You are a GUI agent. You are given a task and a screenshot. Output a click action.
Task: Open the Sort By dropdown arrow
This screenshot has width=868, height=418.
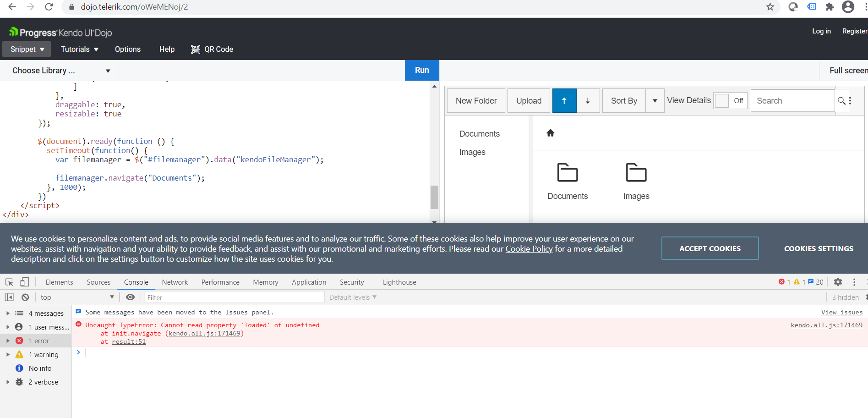pyautogui.click(x=655, y=101)
